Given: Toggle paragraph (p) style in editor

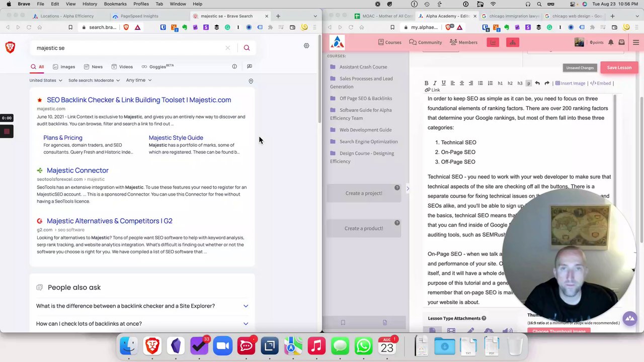Looking at the screenshot, I should click(x=528, y=83).
